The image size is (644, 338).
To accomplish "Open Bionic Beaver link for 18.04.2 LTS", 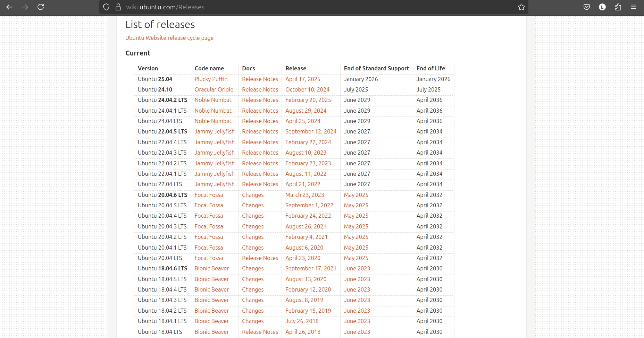I will tap(212, 311).
